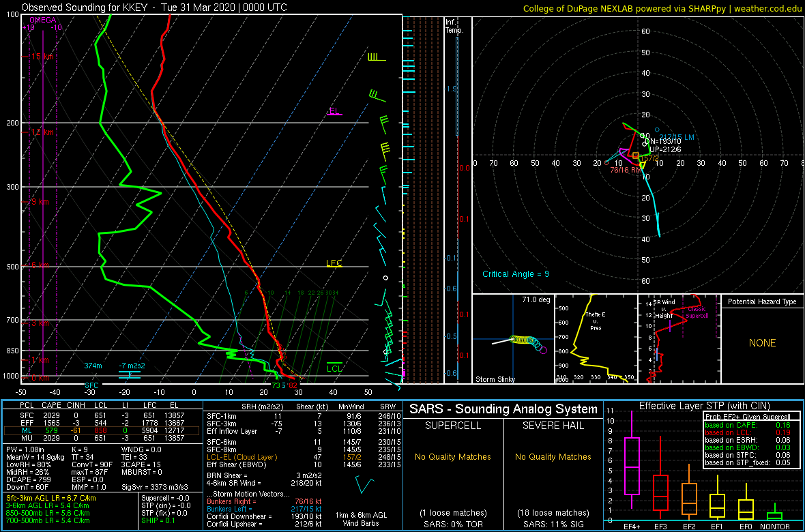Viewport: 805px width, 532px height.
Task: Select the '374m' inflow height text
Action: click(93, 366)
